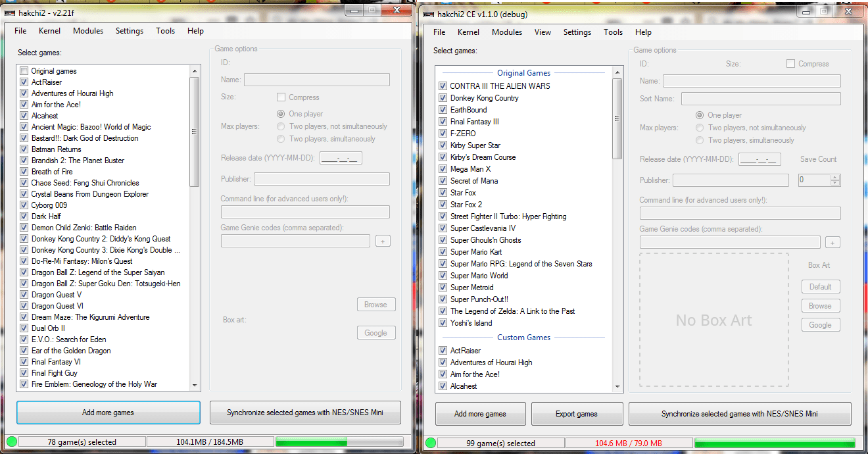Click the hakchi2 CE title bar icon
868x454 pixels.
(429, 14)
